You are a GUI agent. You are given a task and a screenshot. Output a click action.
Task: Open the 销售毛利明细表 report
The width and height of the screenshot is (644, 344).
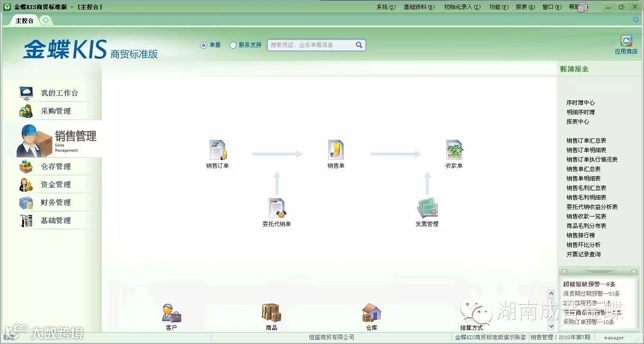[586, 198]
